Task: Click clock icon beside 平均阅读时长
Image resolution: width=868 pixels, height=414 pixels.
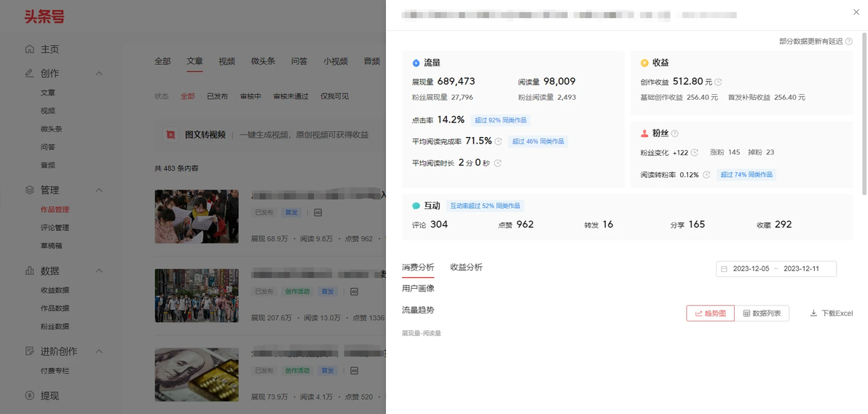Action: pos(497,163)
